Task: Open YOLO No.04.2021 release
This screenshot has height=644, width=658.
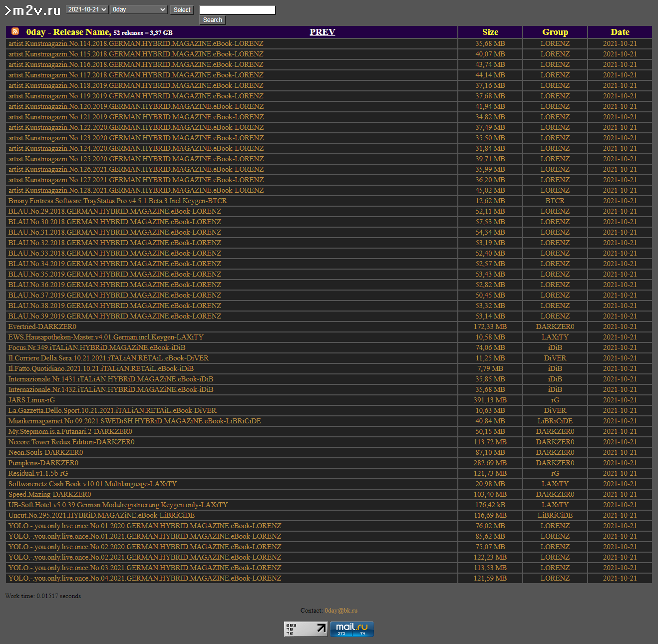Action: click(145, 578)
